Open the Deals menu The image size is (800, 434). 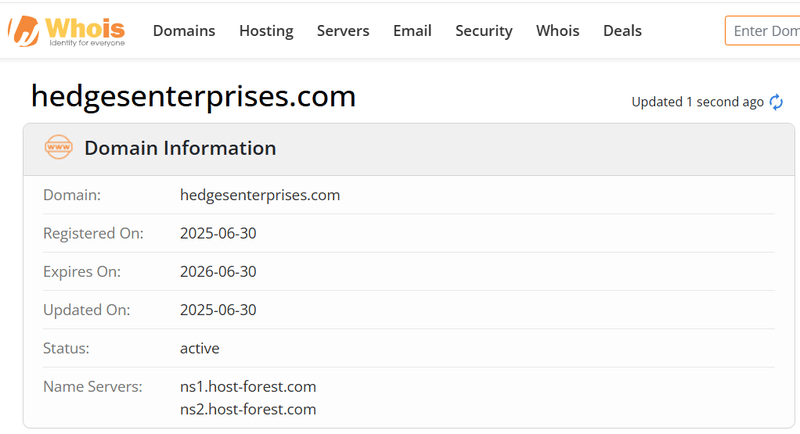pos(622,31)
